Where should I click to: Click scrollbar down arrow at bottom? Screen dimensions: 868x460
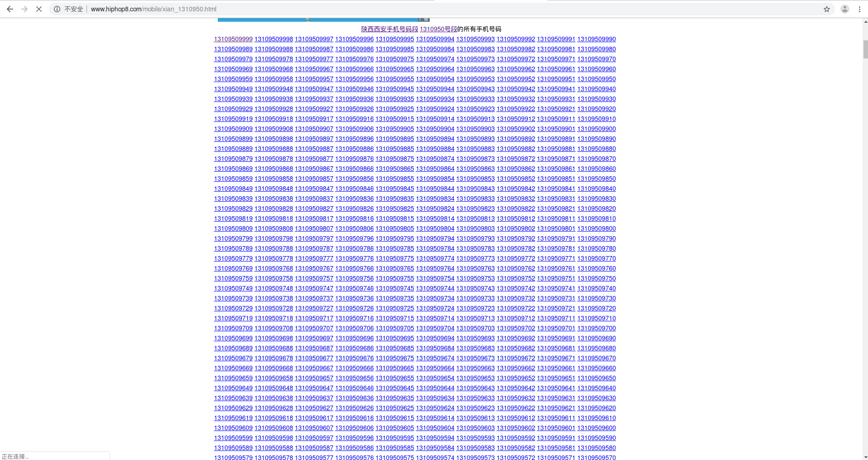pos(865,457)
